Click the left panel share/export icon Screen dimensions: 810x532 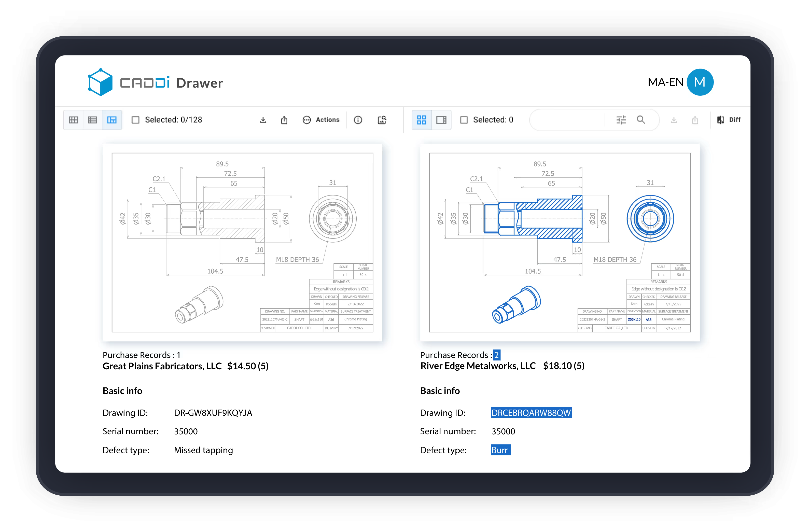coord(284,120)
